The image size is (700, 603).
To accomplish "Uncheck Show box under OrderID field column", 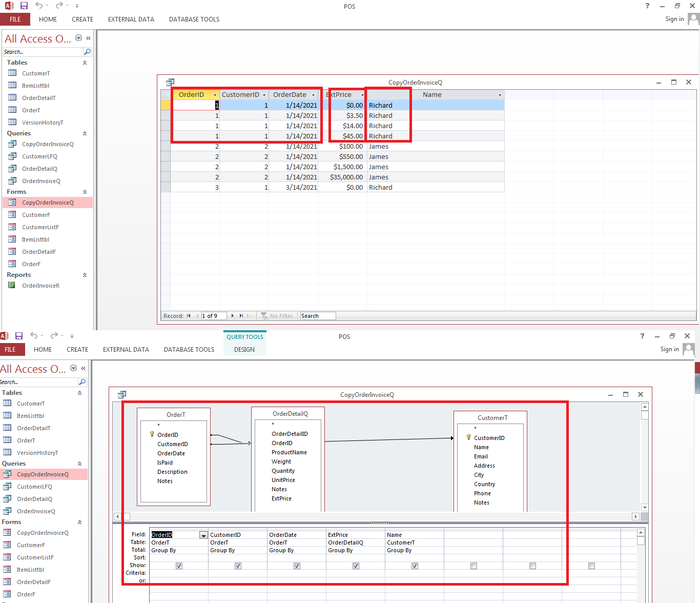I will pyautogui.click(x=179, y=566).
